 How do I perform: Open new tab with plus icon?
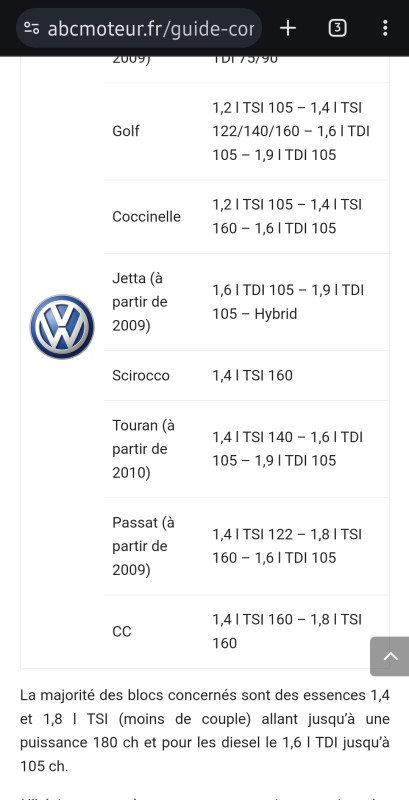[288, 28]
